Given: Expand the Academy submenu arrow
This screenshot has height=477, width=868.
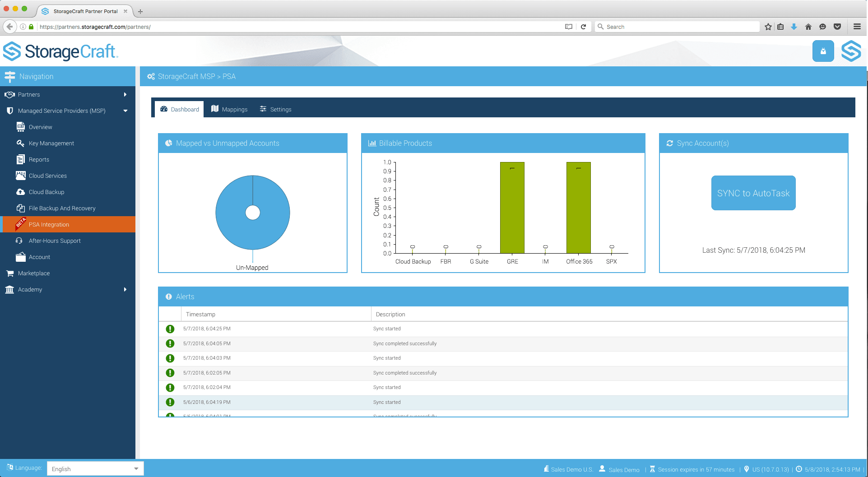Looking at the screenshot, I should (125, 289).
